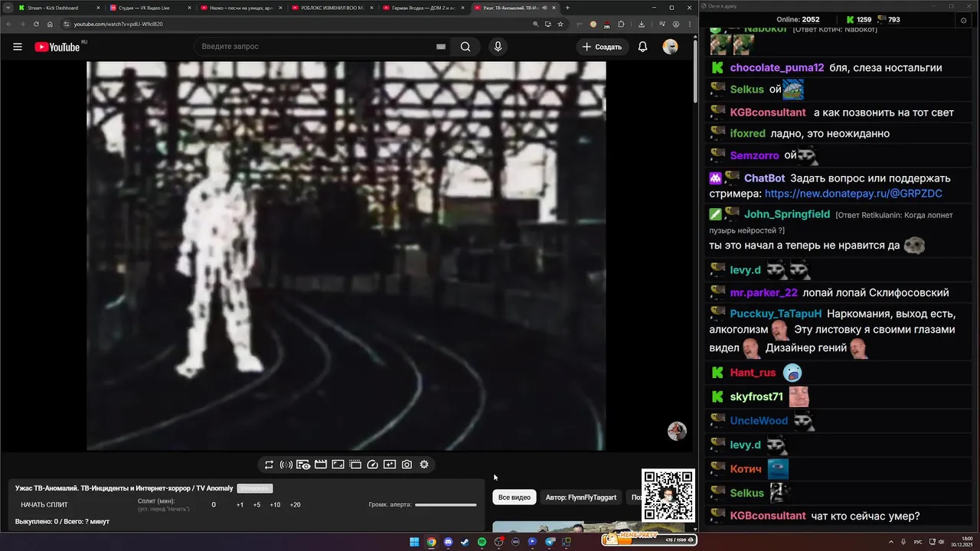Go to the browser home button
980x551 pixels.
pyautogui.click(x=50, y=24)
